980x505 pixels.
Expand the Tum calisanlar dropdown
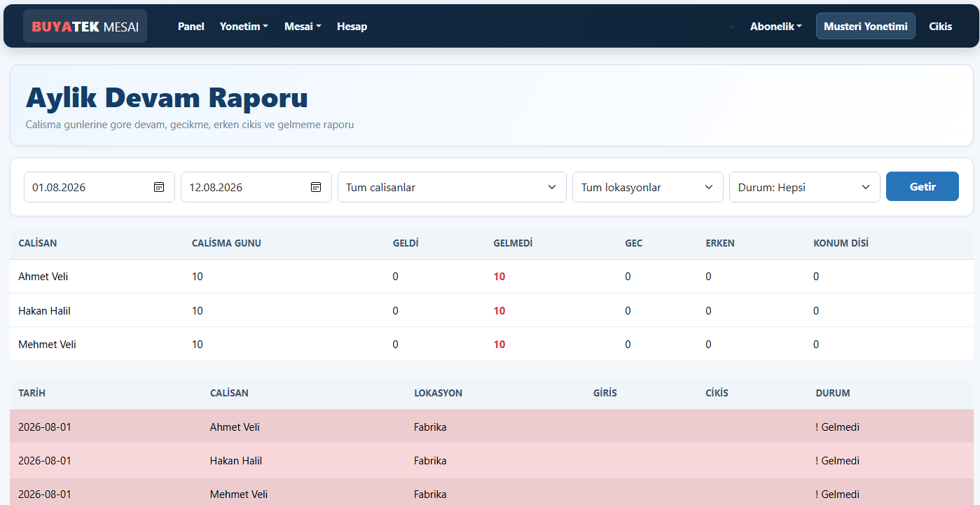[x=452, y=187]
